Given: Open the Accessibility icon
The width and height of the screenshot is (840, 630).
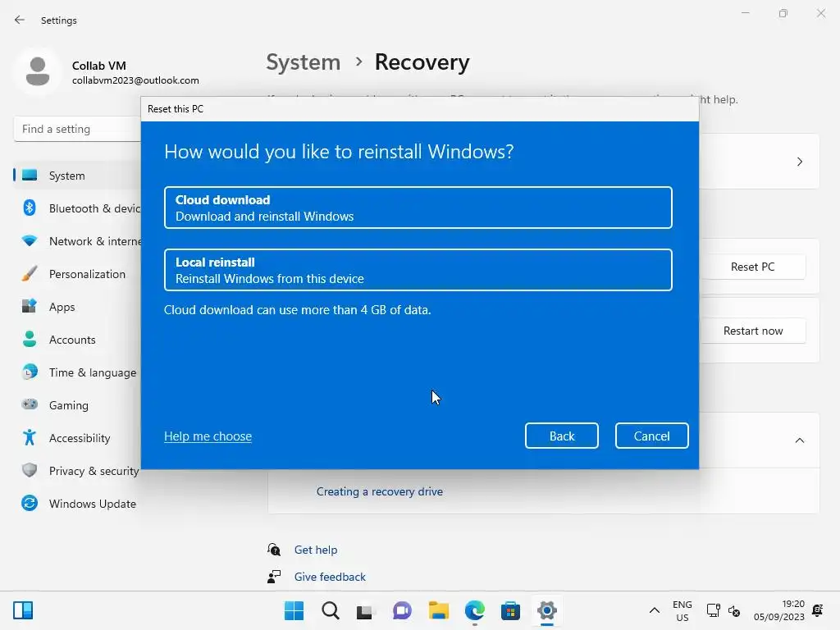Looking at the screenshot, I should pos(30,438).
